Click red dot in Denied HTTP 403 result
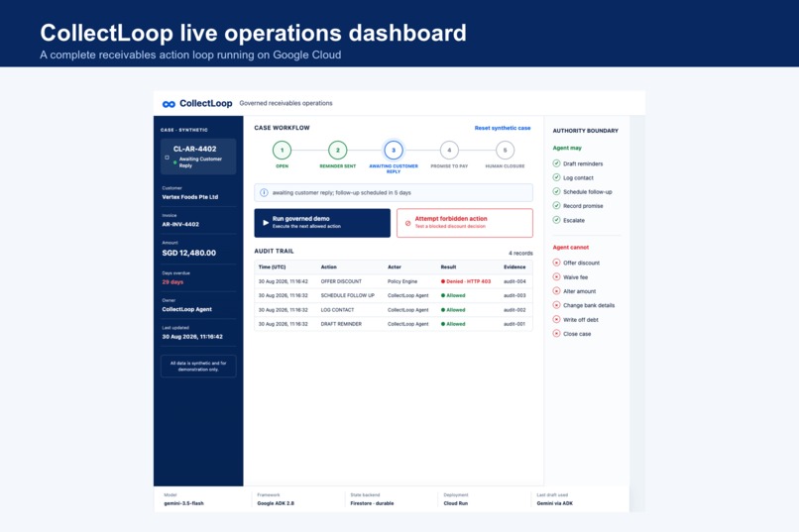This screenshot has height=532, width=799. point(443,281)
